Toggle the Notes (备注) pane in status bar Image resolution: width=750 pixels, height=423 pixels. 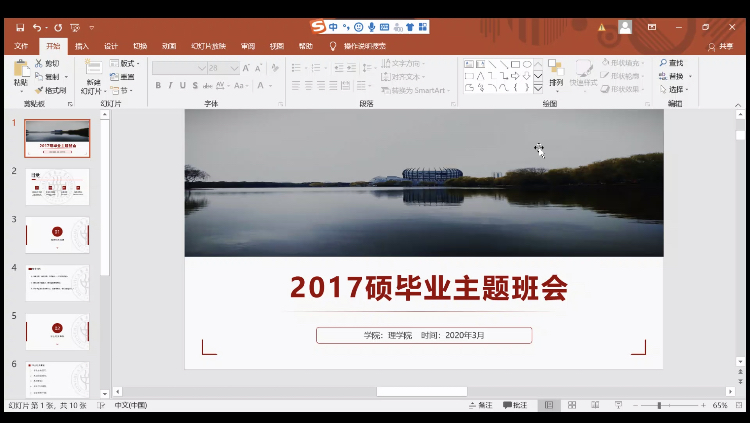(480, 405)
